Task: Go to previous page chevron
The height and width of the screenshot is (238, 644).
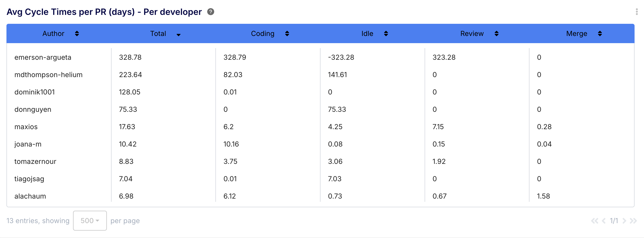Action: tap(604, 221)
